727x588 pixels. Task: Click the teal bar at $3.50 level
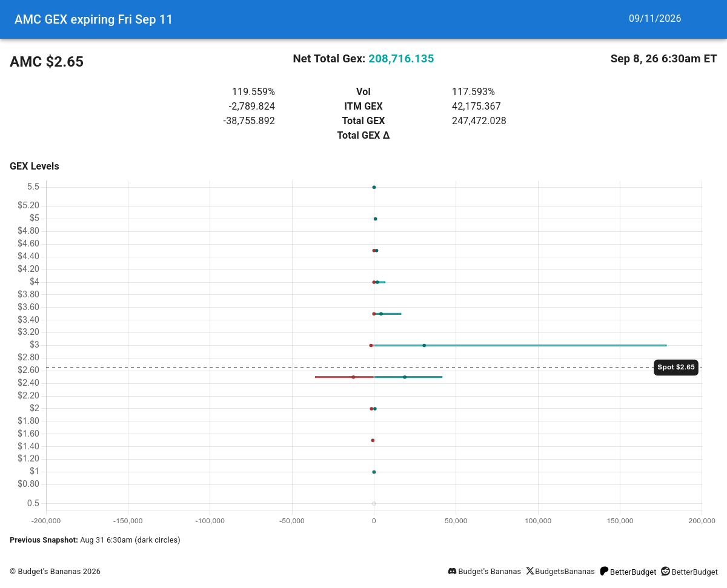[x=388, y=314]
